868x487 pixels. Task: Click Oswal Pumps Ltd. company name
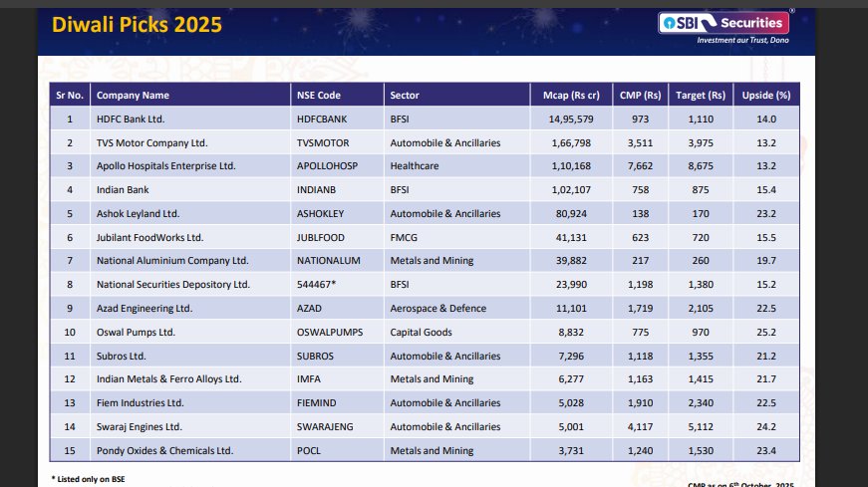[x=136, y=332]
